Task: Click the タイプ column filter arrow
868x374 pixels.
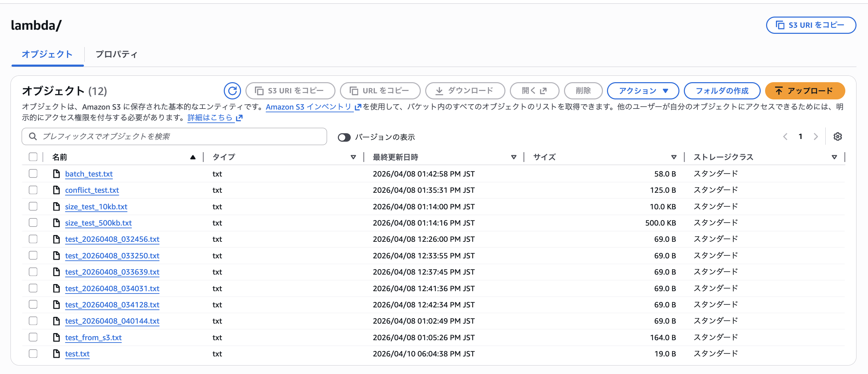Action: [353, 157]
